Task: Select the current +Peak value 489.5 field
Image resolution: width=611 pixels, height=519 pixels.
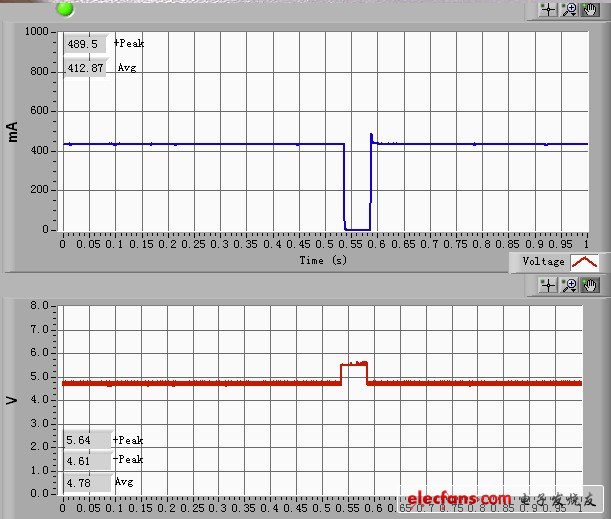Action: pos(85,45)
